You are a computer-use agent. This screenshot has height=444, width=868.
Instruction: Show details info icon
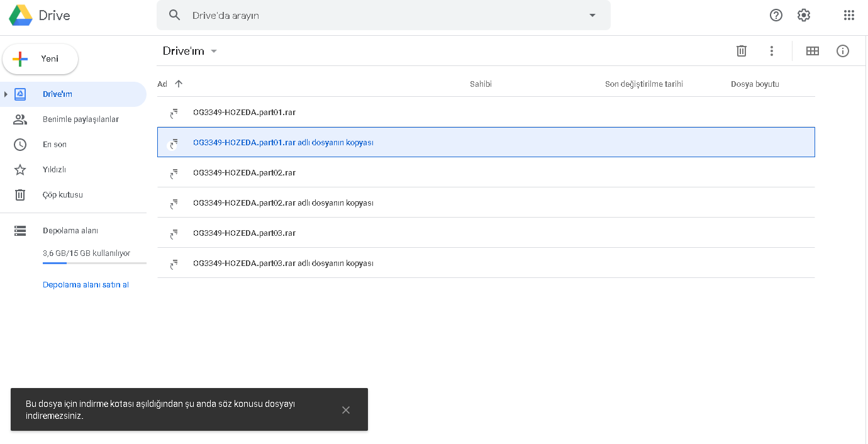coord(843,51)
